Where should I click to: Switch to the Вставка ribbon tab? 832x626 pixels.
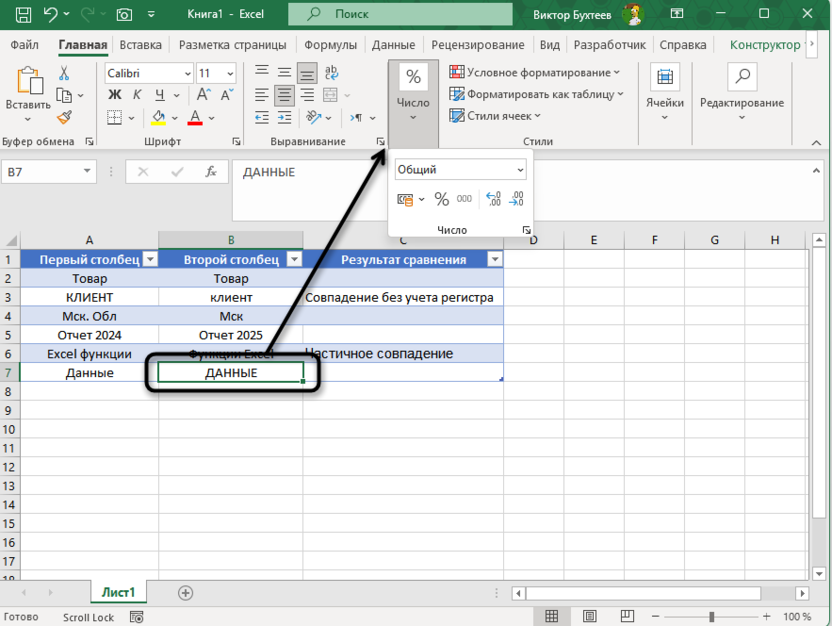[x=140, y=45]
